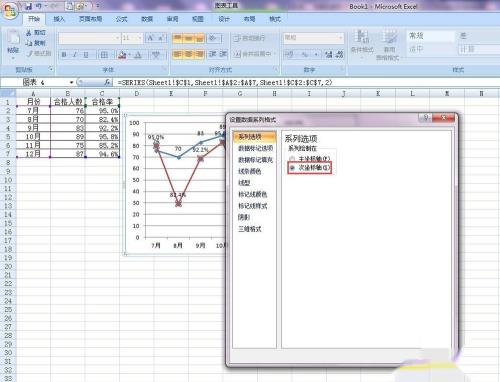
Task: Click the Save icon in quick access toolbar
Action: click(29, 6)
